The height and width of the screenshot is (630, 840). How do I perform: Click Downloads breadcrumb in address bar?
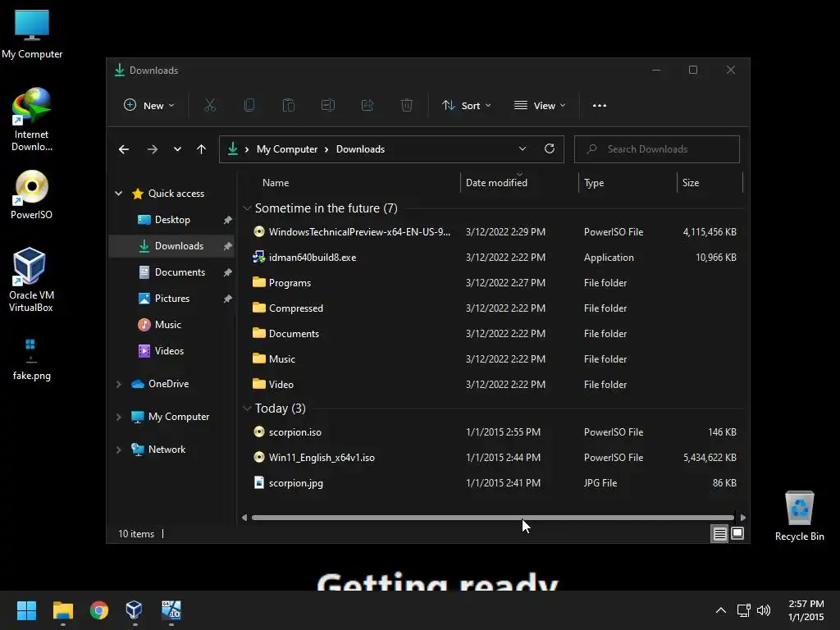tap(361, 149)
